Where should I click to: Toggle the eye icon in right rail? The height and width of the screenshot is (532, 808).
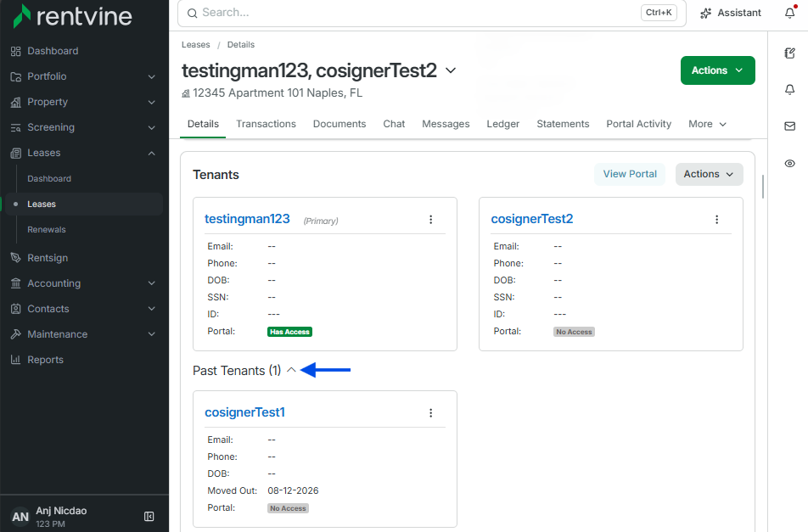789,163
